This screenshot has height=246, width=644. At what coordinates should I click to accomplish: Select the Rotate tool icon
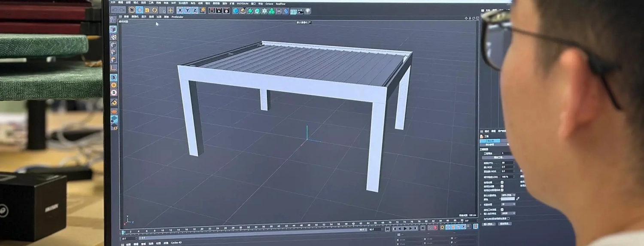point(155,10)
